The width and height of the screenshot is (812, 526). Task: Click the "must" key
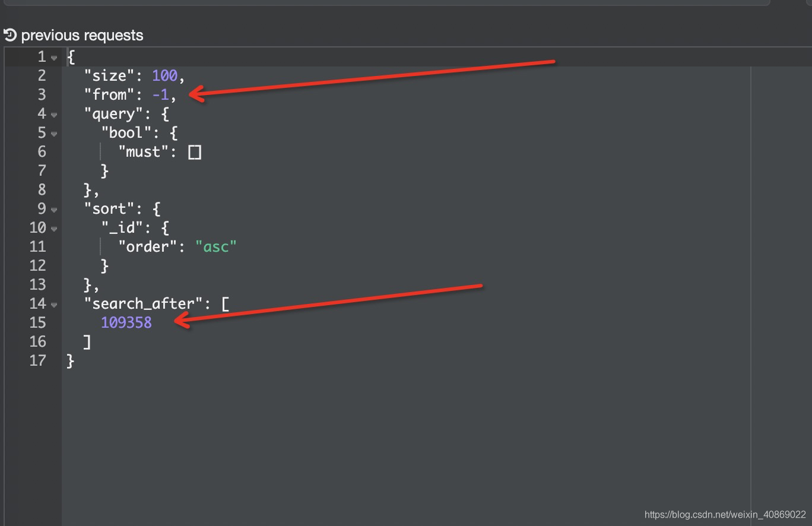pos(143,151)
